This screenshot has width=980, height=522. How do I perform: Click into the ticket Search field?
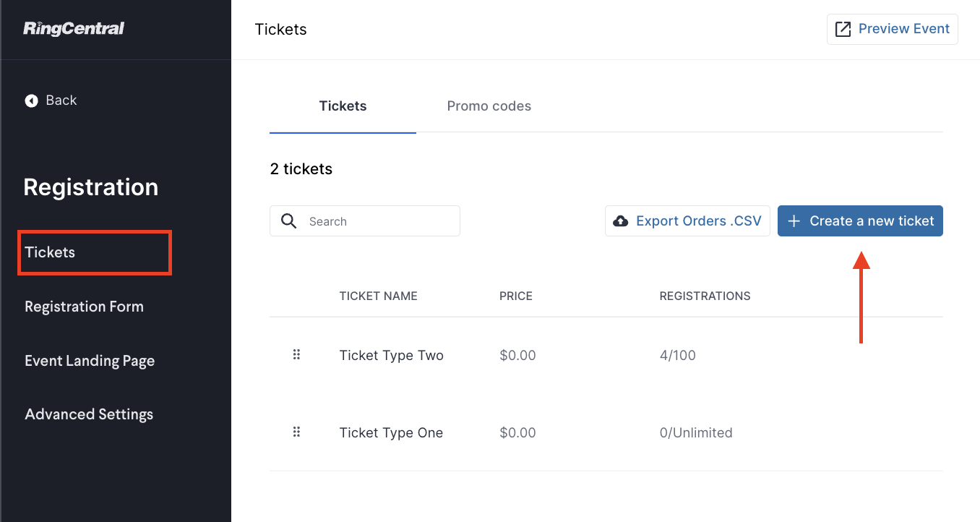(365, 221)
